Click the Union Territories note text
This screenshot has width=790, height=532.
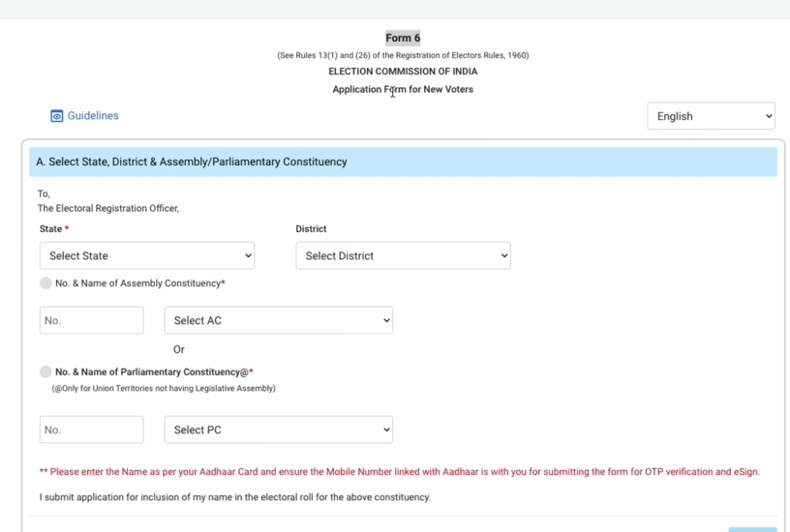(164, 389)
